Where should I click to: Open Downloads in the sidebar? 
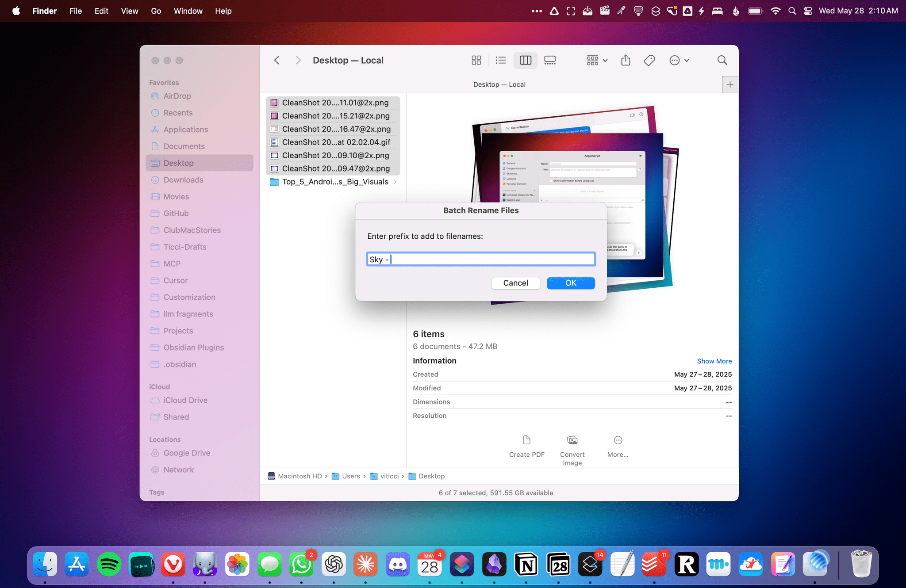point(199,180)
